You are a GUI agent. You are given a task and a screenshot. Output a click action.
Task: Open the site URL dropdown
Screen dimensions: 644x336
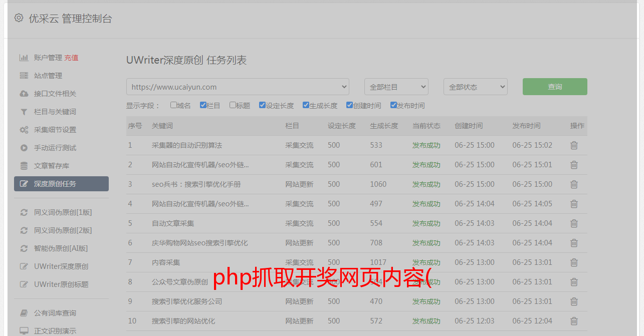click(238, 87)
